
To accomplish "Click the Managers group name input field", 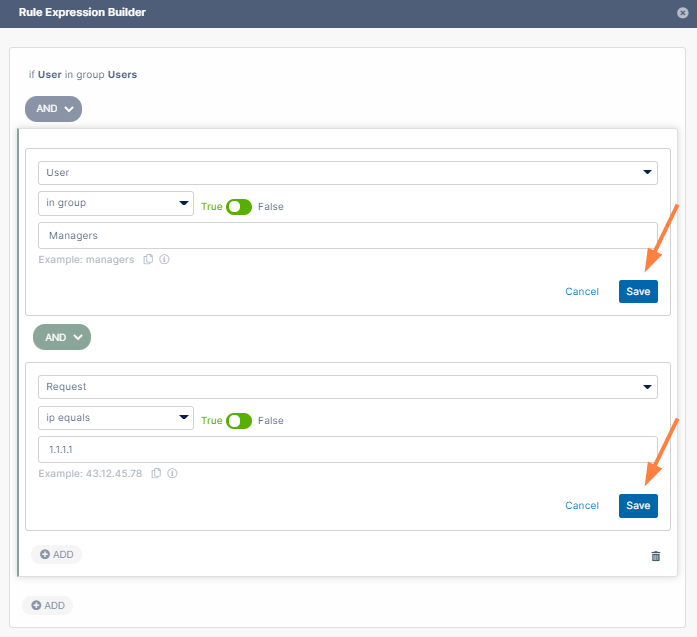I will tap(347, 236).
